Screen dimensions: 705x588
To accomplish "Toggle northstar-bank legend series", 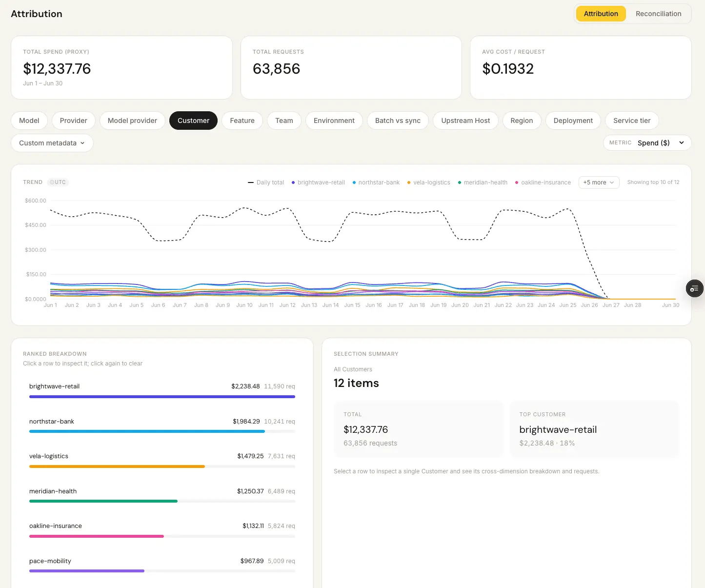I will [x=376, y=182].
